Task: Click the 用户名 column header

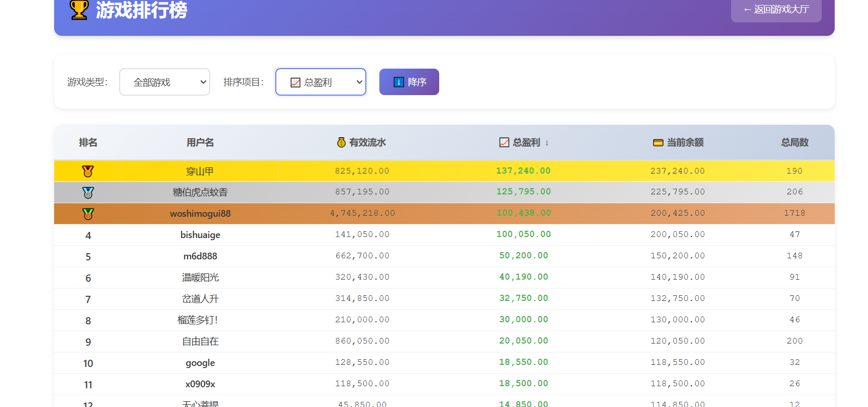Action: [x=200, y=142]
